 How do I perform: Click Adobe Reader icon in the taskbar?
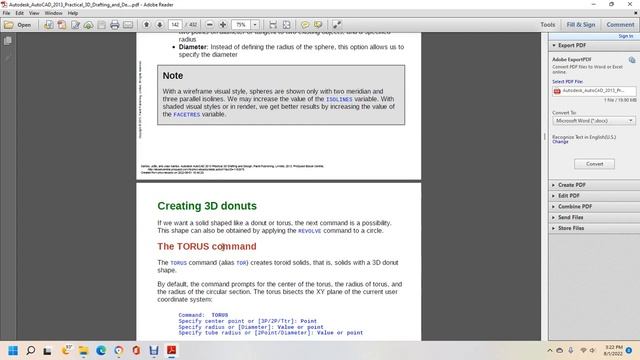point(171,351)
